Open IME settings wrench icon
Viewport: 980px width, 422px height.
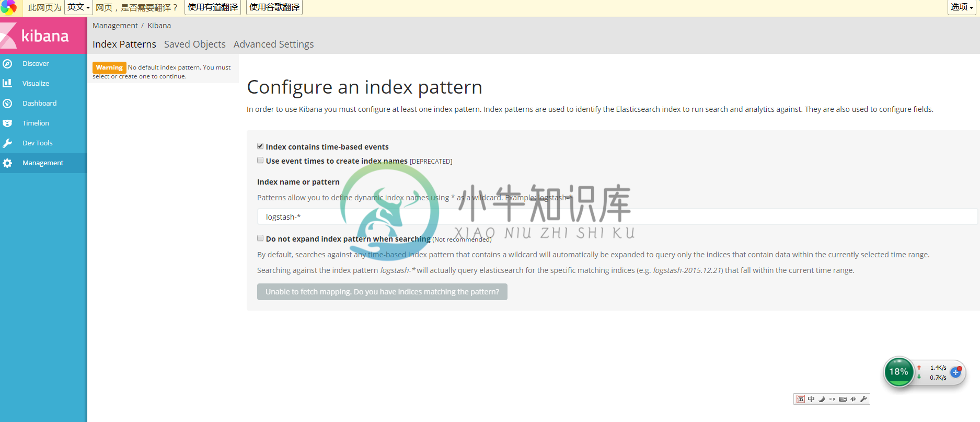pyautogui.click(x=863, y=399)
